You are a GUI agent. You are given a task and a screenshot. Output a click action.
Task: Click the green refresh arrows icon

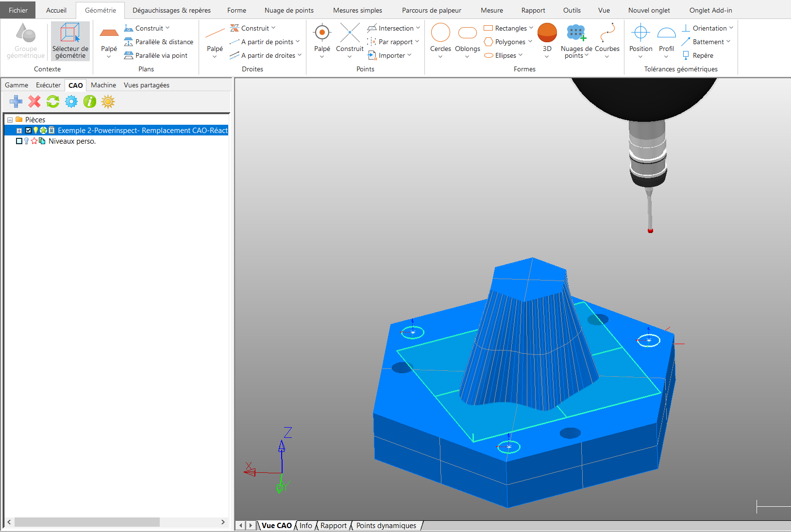[53, 101]
